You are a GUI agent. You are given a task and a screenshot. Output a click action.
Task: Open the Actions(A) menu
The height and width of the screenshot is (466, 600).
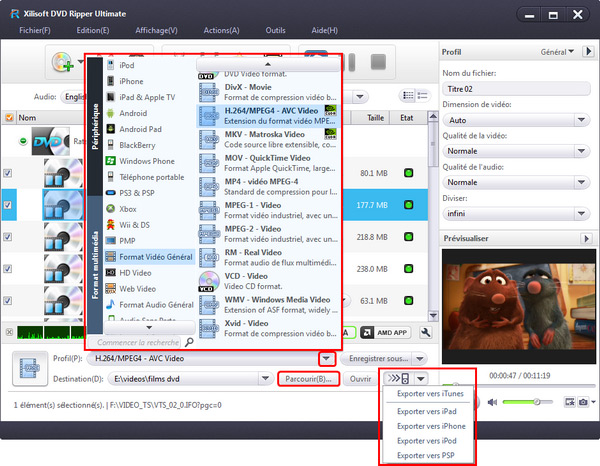tap(221, 30)
